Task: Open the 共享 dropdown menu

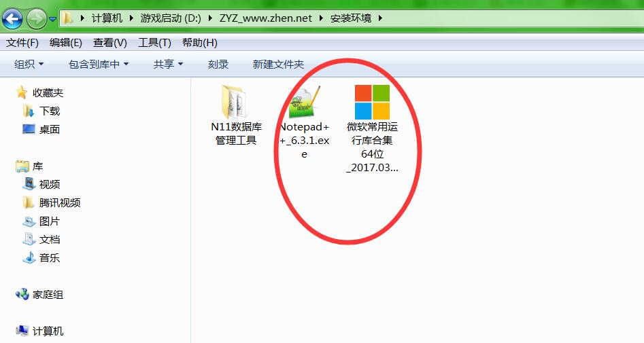Action: [x=169, y=64]
